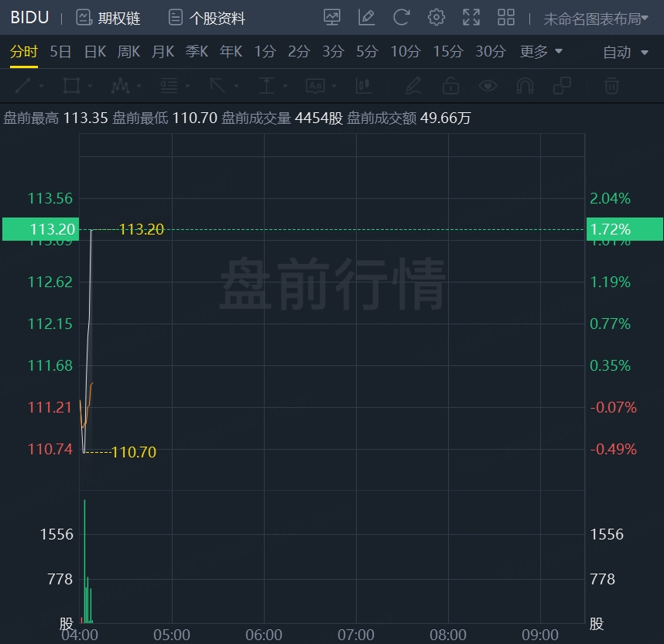Click 盘前最高 113.35 value
The width and height of the screenshot is (664, 644).
point(56,118)
